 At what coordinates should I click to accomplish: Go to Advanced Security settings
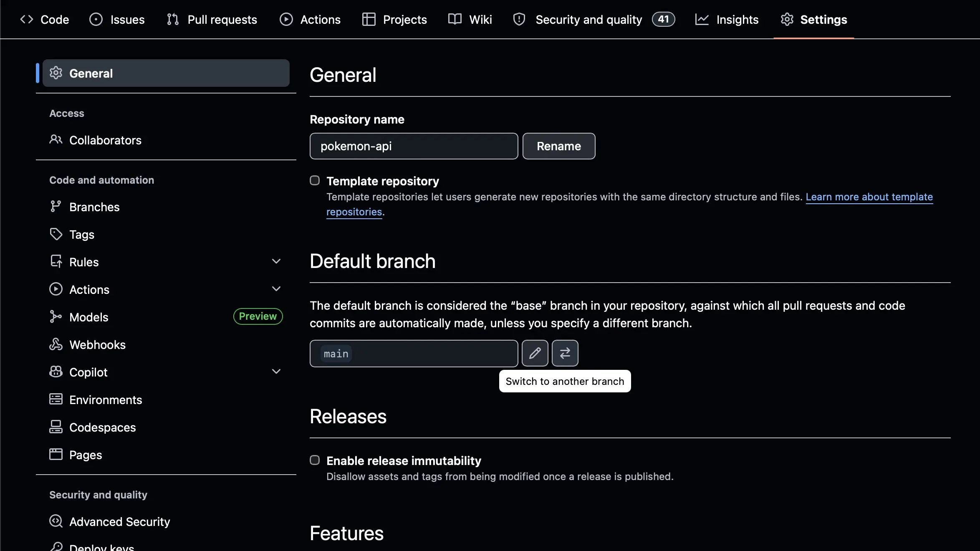click(x=166, y=521)
